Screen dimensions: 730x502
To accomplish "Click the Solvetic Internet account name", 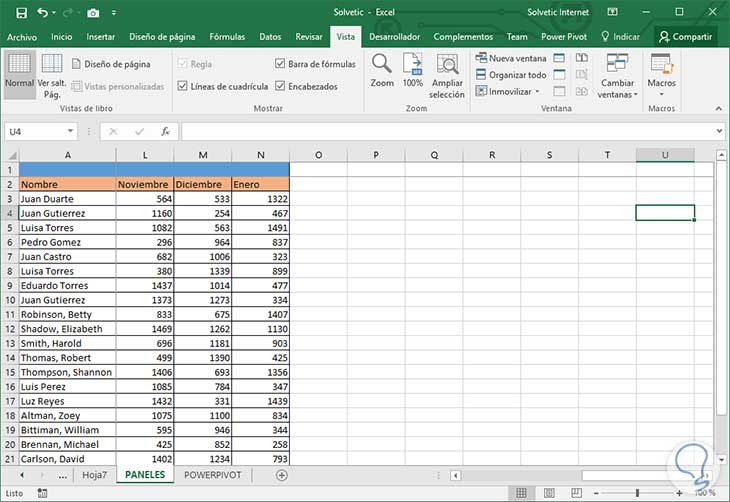I will click(558, 13).
